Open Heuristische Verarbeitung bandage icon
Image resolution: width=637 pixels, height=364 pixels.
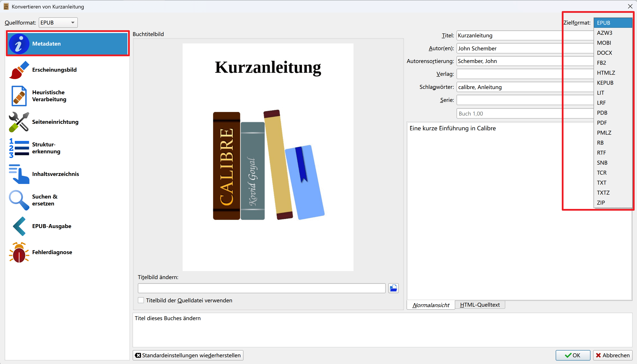[x=19, y=96]
